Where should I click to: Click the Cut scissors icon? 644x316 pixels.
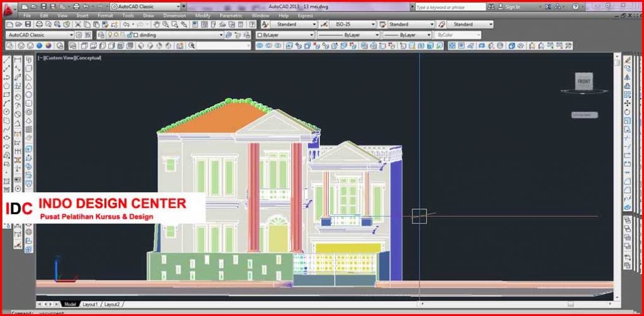77,25
